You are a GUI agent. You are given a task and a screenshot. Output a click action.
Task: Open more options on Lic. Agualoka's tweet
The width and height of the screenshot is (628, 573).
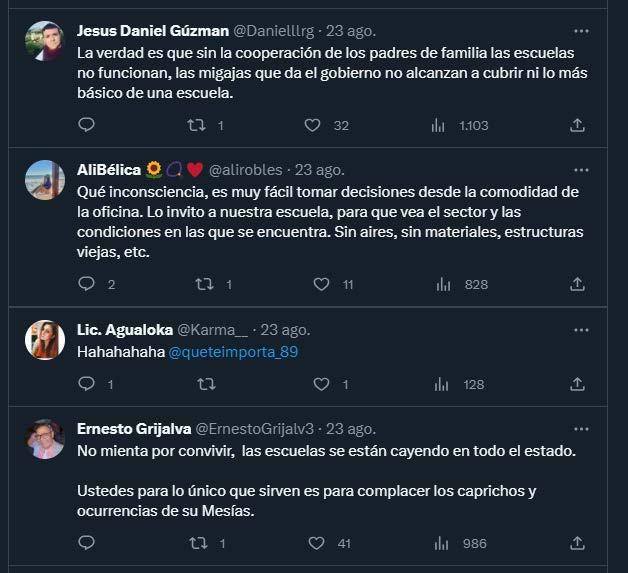pos(581,330)
